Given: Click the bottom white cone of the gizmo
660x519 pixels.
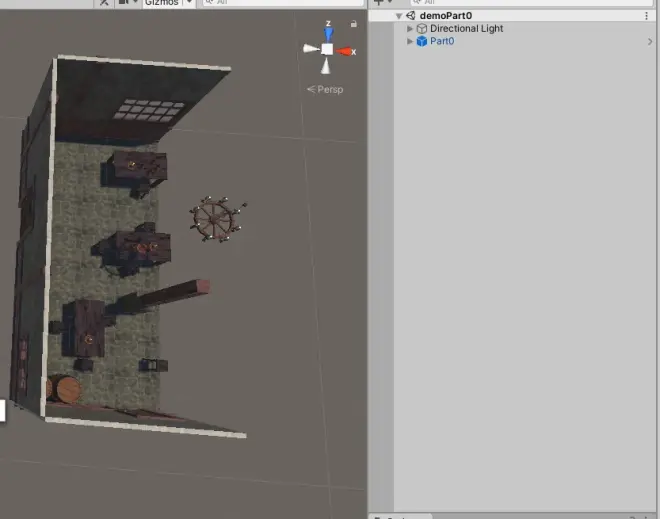Looking at the screenshot, I should pos(326,66).
